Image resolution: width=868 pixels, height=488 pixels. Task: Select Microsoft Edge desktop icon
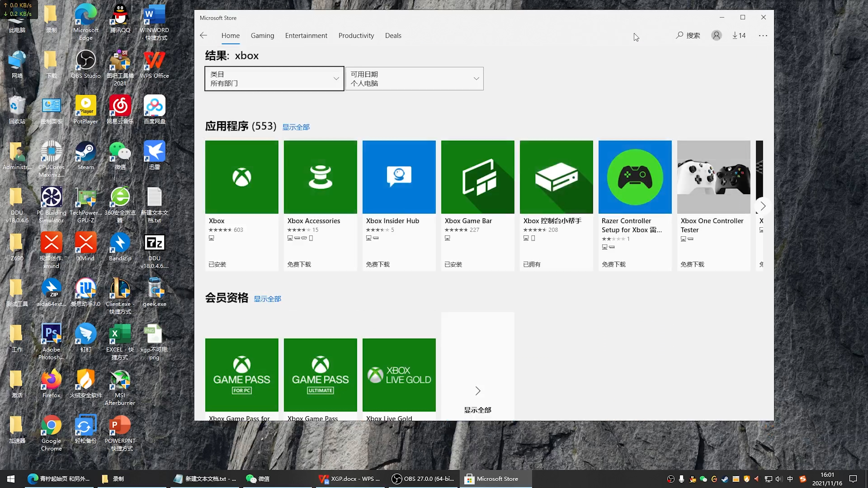coord(86,22)
